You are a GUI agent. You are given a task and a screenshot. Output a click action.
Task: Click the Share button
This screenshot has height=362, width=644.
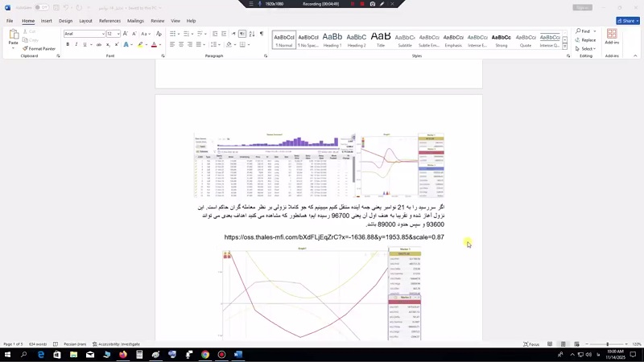[627, 21]
